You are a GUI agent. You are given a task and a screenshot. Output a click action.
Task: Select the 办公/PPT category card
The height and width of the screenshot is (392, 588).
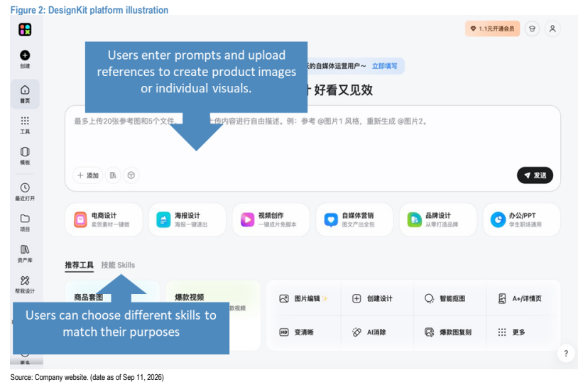522,220
